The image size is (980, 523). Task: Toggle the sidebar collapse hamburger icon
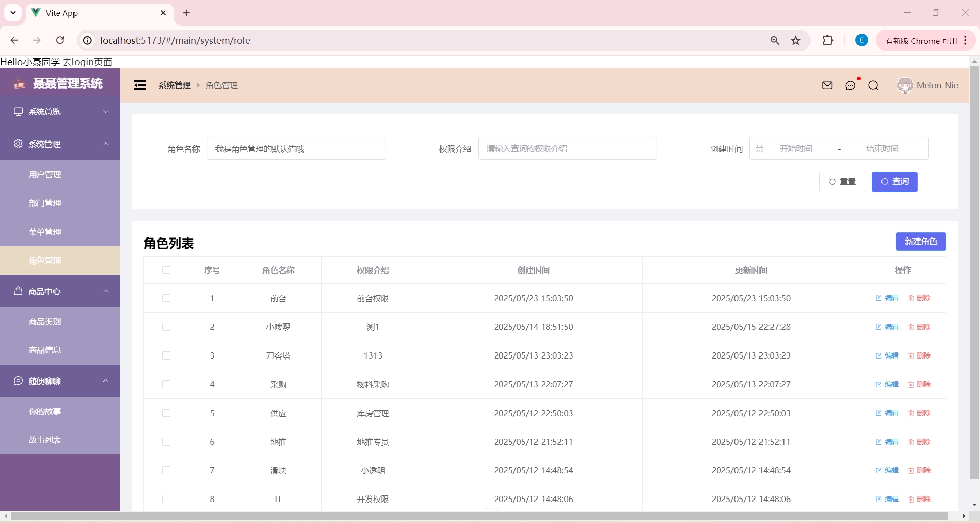140,85
